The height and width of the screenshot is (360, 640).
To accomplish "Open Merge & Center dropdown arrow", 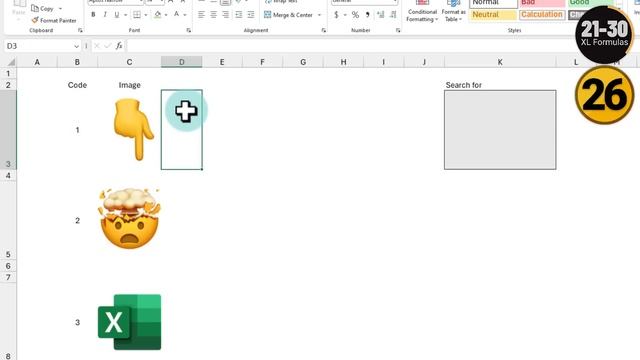I will [x=319, y=15].
